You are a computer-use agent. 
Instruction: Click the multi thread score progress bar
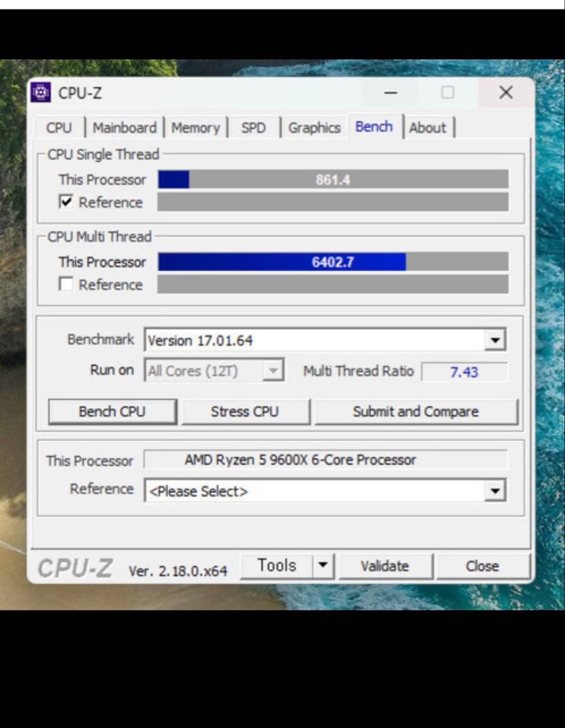333,262
